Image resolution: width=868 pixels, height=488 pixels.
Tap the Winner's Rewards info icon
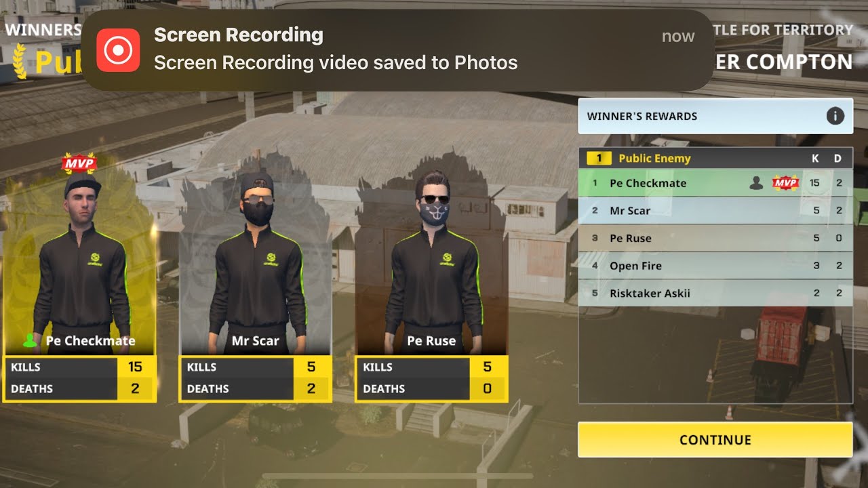coord(835,116)
